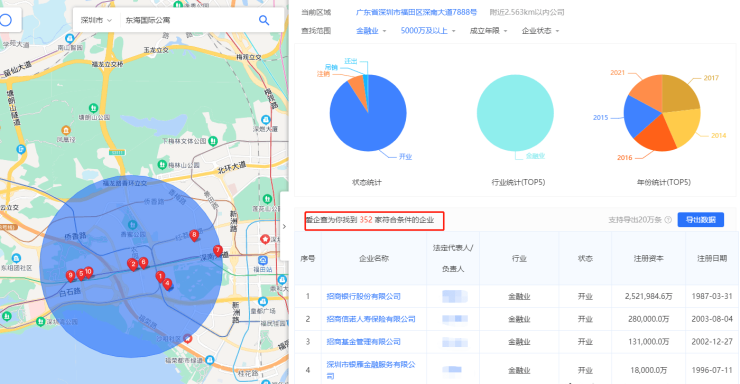Click the 企业名称 column header

374,259
